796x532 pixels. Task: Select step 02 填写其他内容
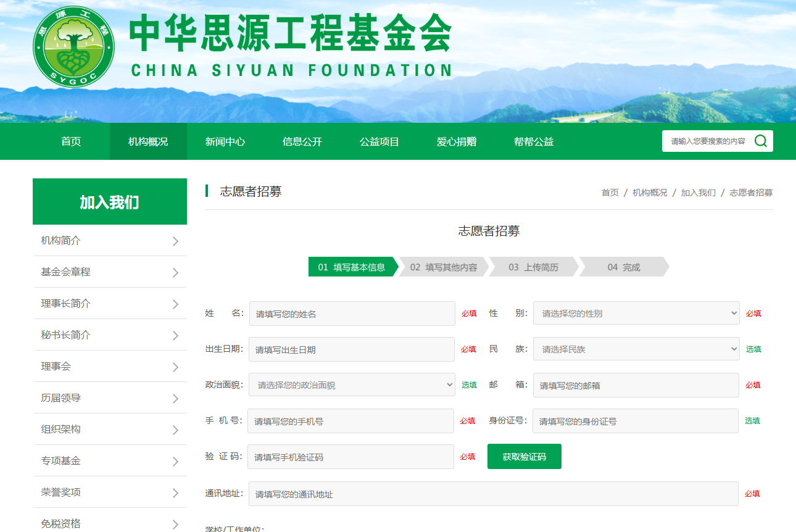pyautogui.click(x=443, y=267)
